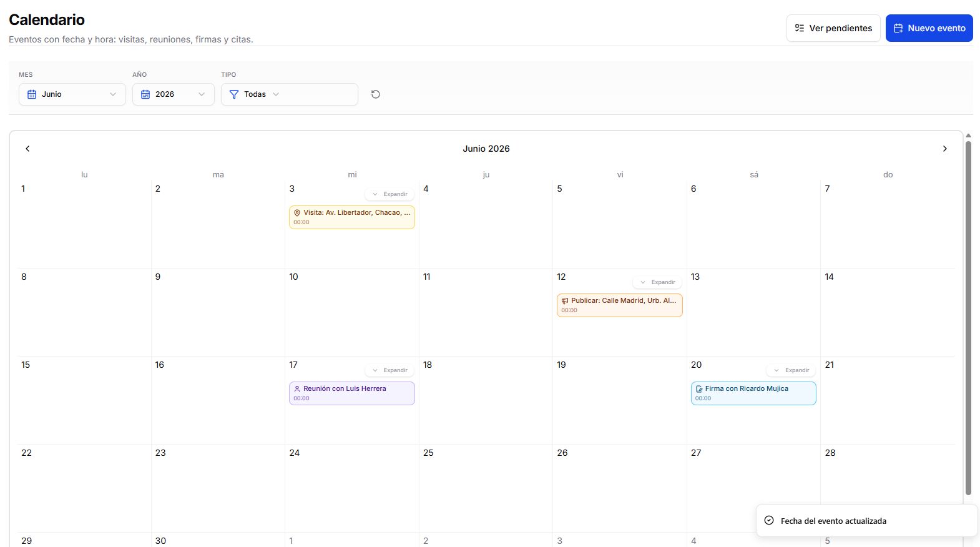This screenshot has width=980, height=547.
Task: Click the funnel icon in Tipo filter
Action: 234,94
